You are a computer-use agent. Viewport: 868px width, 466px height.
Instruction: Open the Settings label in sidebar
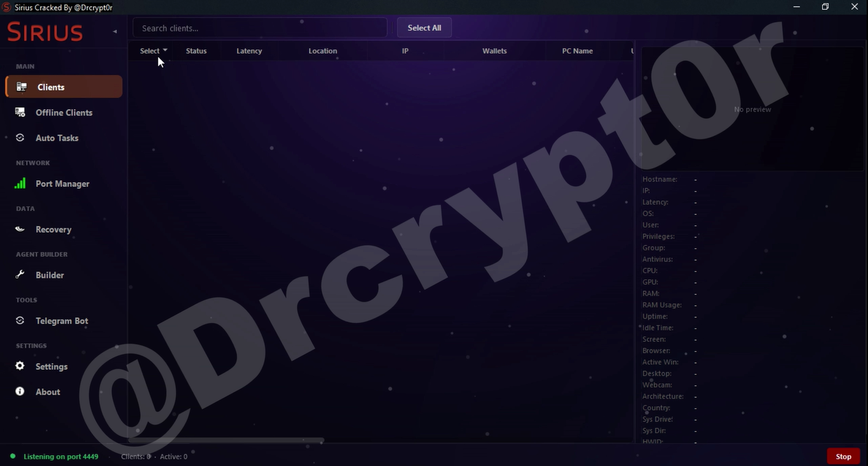click(51, 366)
